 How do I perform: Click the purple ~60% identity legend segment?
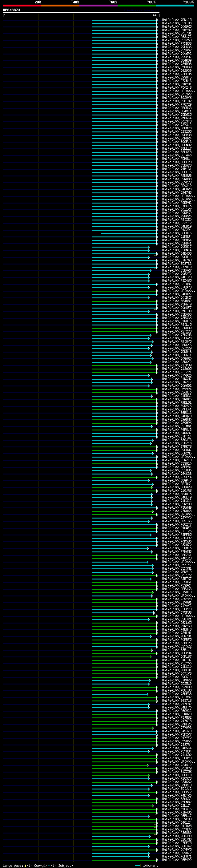point(99,6)
